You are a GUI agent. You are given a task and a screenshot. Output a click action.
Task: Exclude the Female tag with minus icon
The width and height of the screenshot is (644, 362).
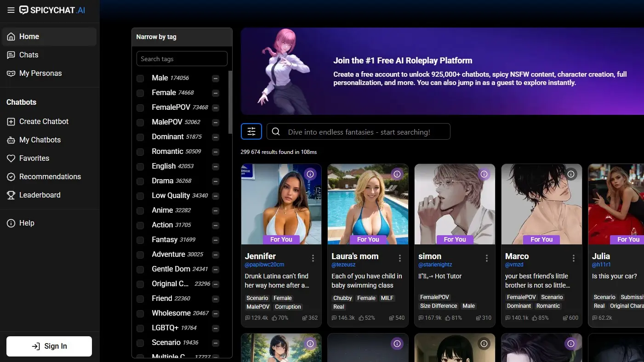point(216,93)
